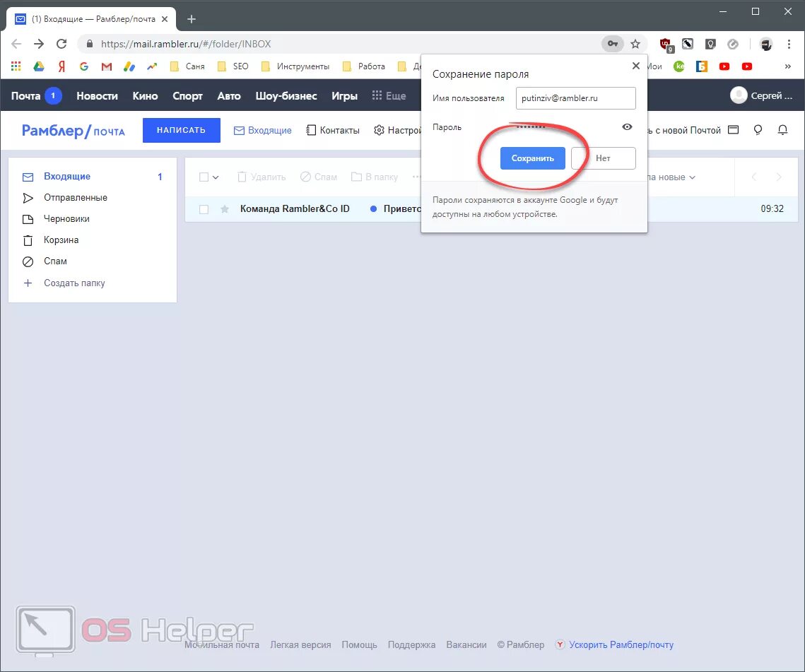Click Сохранить to save the password
Image resolution: width=805 pixels, height=672 pixels.
[532, 158]
